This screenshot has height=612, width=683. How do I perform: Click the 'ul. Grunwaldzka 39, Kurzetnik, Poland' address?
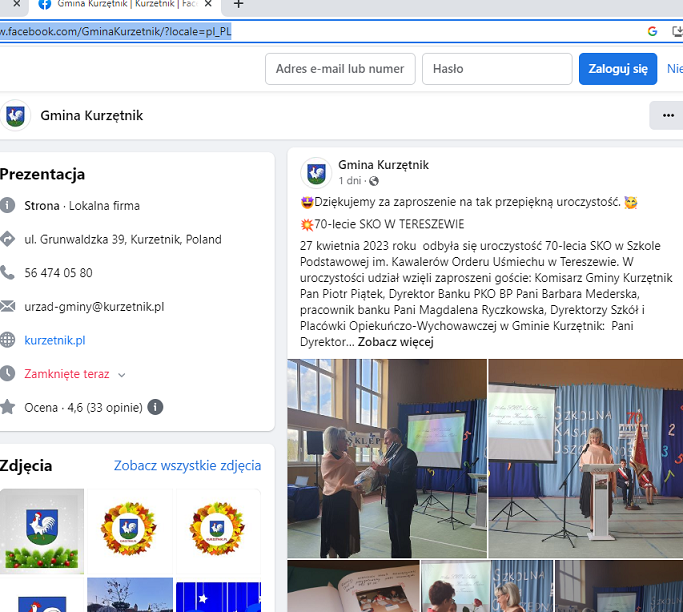[123, 240]
